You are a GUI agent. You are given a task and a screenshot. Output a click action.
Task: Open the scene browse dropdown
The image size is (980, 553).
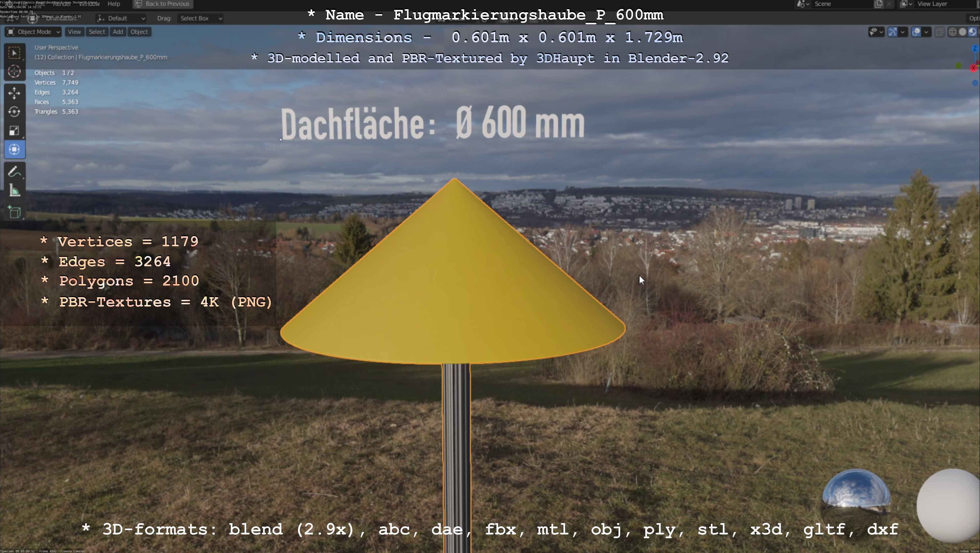tap(803, 4)
